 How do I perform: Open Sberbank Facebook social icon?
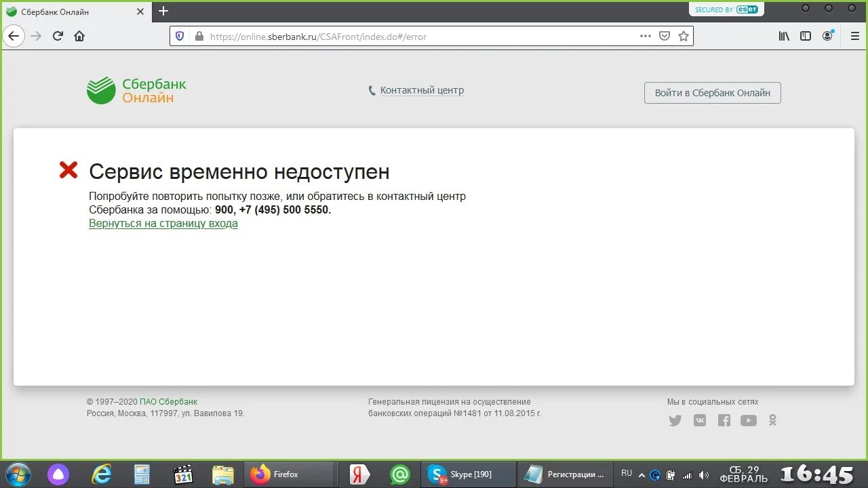[x=724, y=420]
